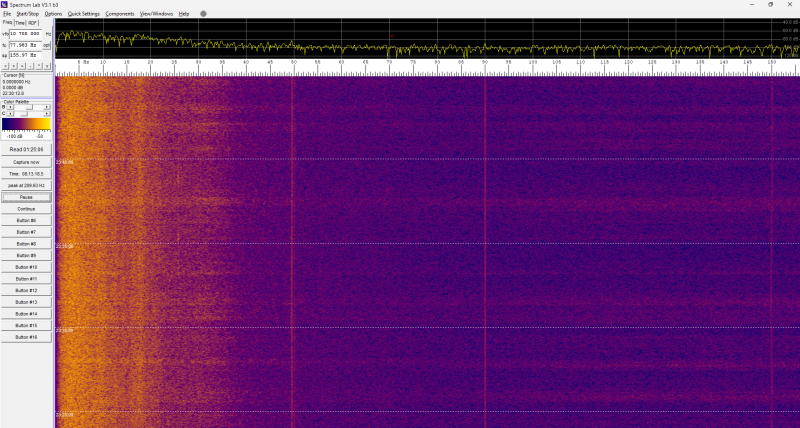Viewport: 800px width, 428px height.
Task: Click the 'opt' button next to fc
Action: (46, 45)
